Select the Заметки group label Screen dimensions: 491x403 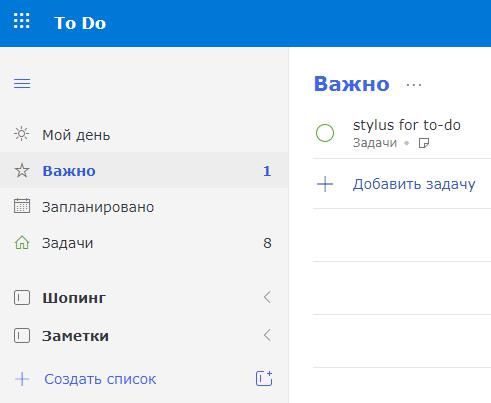pos(75,336)
